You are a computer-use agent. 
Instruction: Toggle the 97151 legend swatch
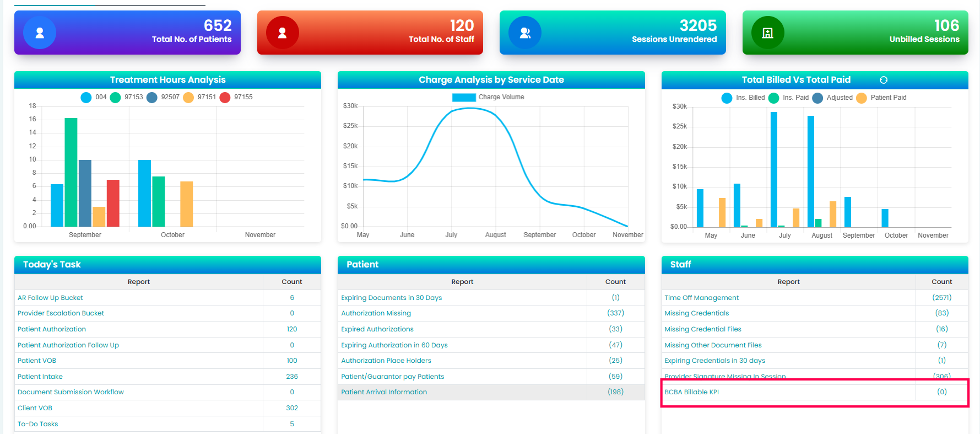click(188, 98)
